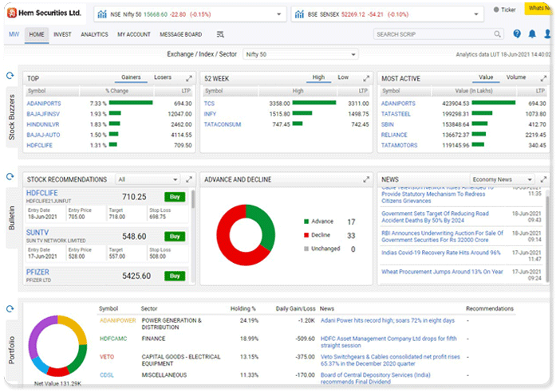Screen dimensions: 560x392
Task: Open ADANIPORTS in Top Gainers
Action: pos(44,104)
